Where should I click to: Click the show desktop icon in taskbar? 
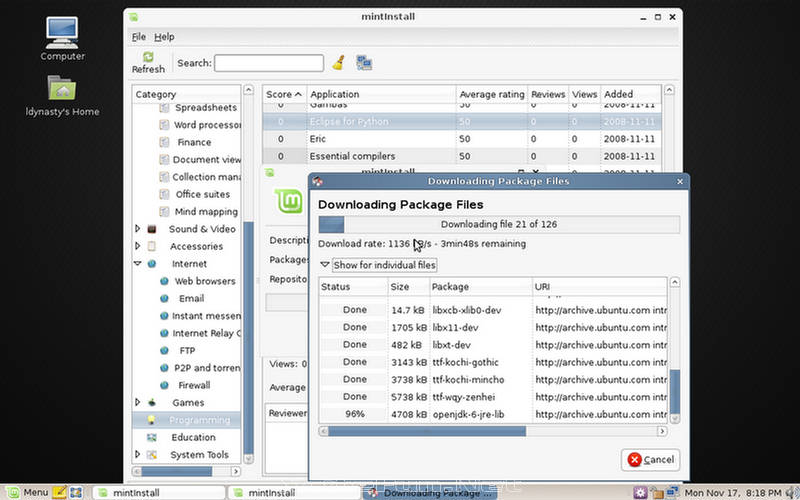tap(76, 492)
